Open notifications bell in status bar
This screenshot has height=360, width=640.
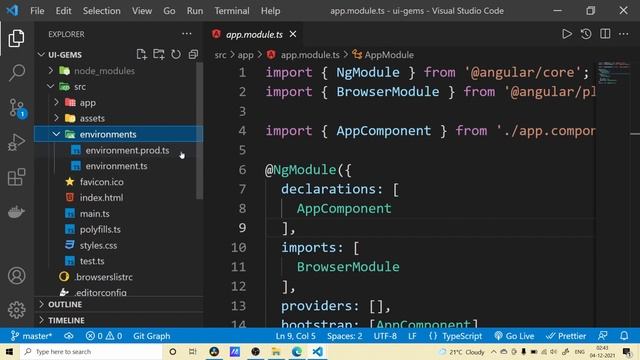point(624,336)
